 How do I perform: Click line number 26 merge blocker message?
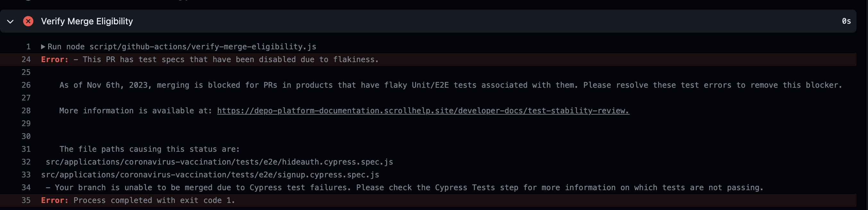pos(26,85)
